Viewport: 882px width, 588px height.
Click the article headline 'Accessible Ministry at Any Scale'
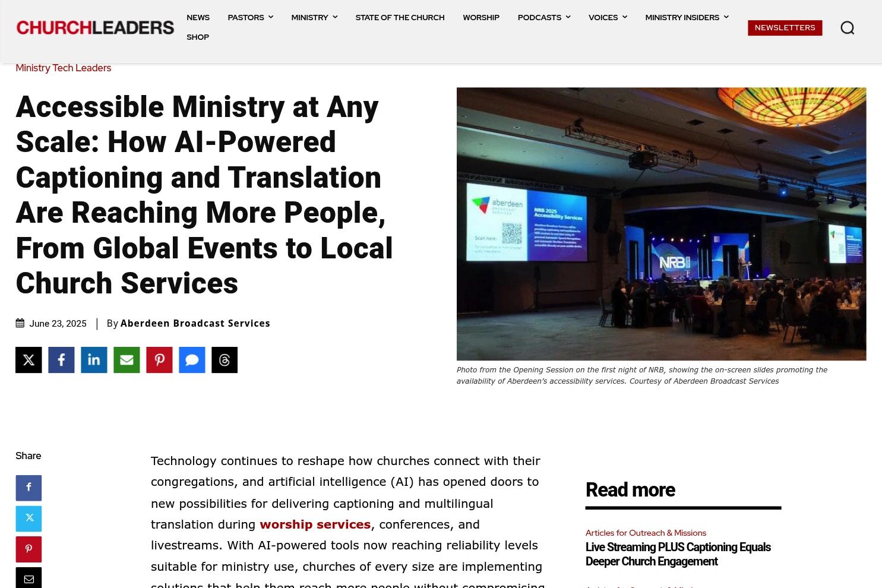pyautogui.click(x=204, y=195)
